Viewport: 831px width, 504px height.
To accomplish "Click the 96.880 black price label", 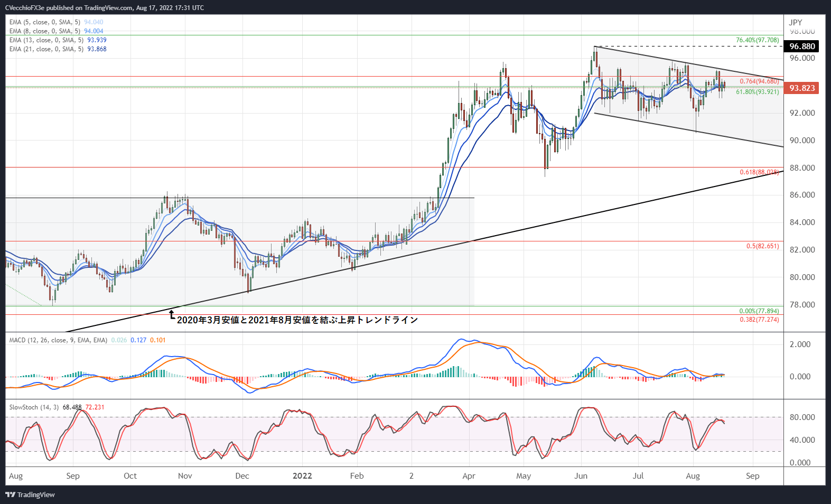I will [x=802, y=46].
